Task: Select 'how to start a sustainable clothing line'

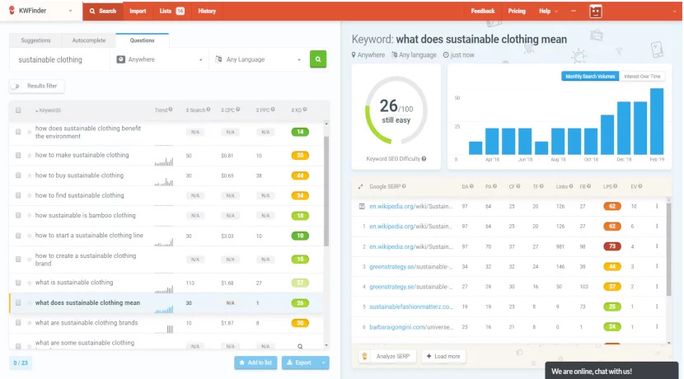Action: pyautogui.click(x=89, y=236)
